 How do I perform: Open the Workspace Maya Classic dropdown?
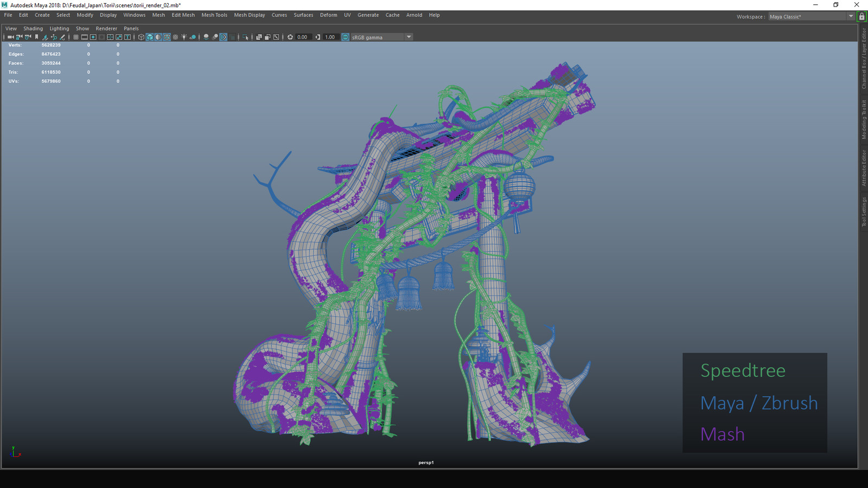[812, 16]
